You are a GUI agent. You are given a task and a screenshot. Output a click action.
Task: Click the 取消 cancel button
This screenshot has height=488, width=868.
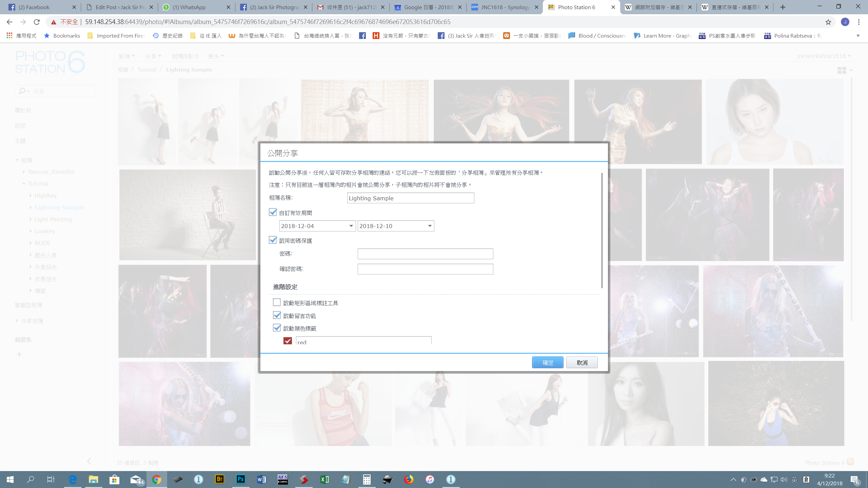click(x=582, y=362)
